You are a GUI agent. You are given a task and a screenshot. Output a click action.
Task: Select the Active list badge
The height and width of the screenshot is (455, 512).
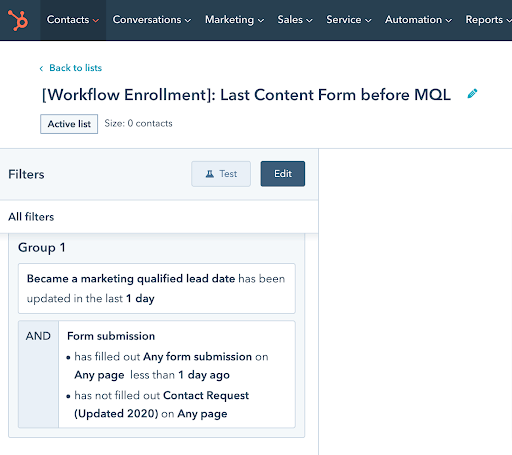click(x=69, y=124)
